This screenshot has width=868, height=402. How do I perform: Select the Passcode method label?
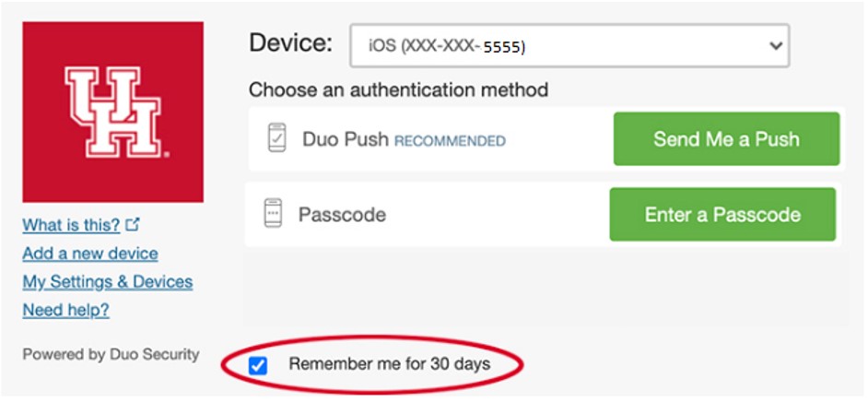(342, 215)
